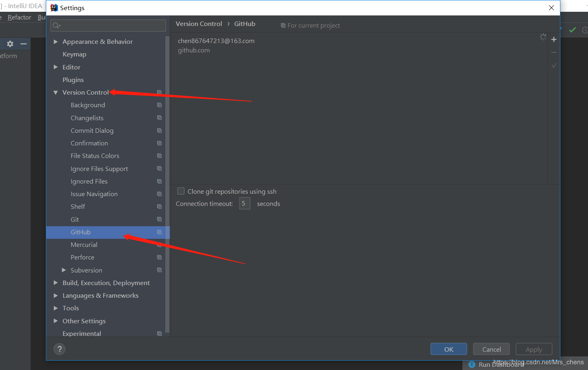Expand the Other Settings section
The image size is (588, 370).
coord(56,321)
